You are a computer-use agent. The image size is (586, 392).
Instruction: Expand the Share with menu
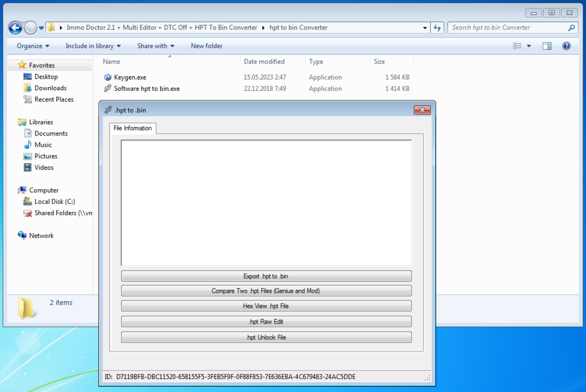pos(156,46)
